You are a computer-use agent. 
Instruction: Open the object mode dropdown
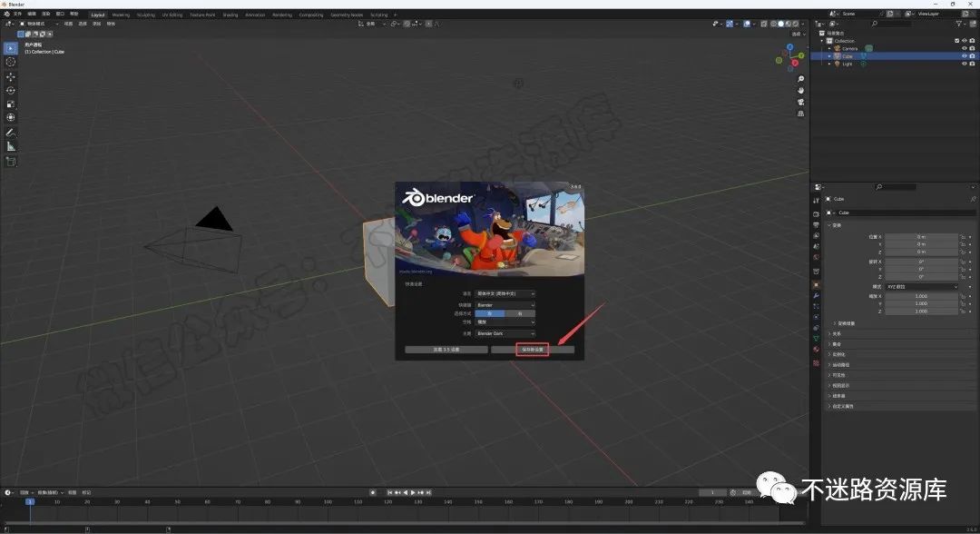[39, 24]
